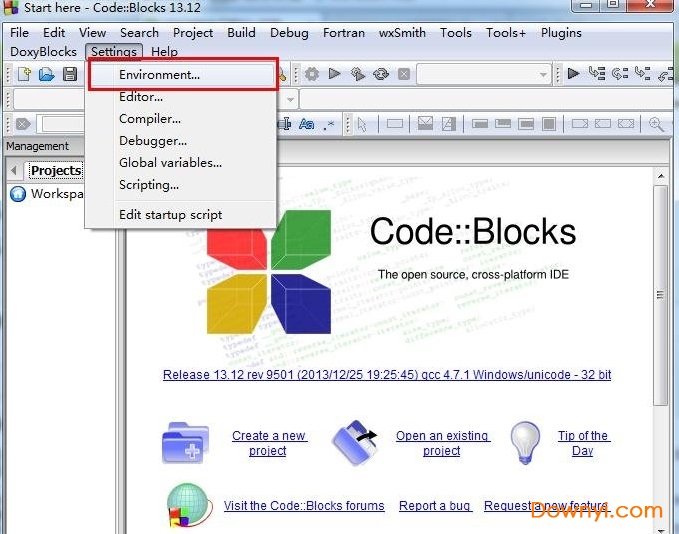Click the Release 13.12 rev 9501 link
The width and height of the screenshot is (679, 534).
[x=387, y=375]
